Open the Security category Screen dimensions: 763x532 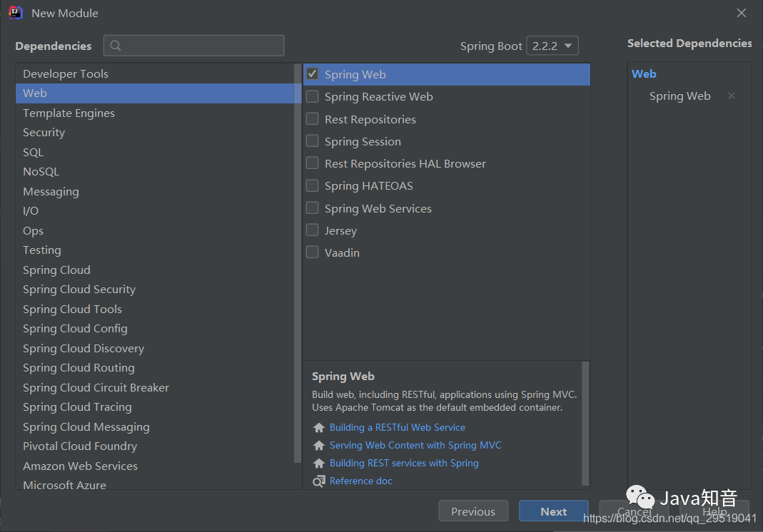[x=155, y=132]
